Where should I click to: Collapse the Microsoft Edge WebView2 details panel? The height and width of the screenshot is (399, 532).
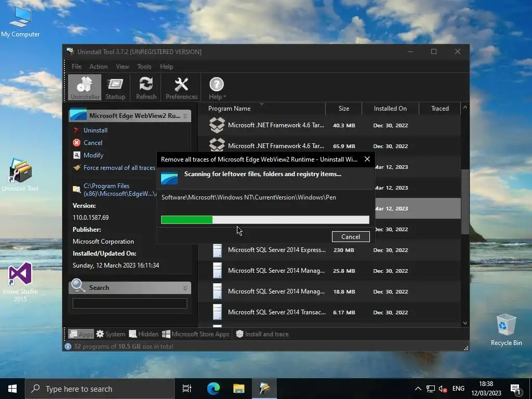click(x=185, y=116)
